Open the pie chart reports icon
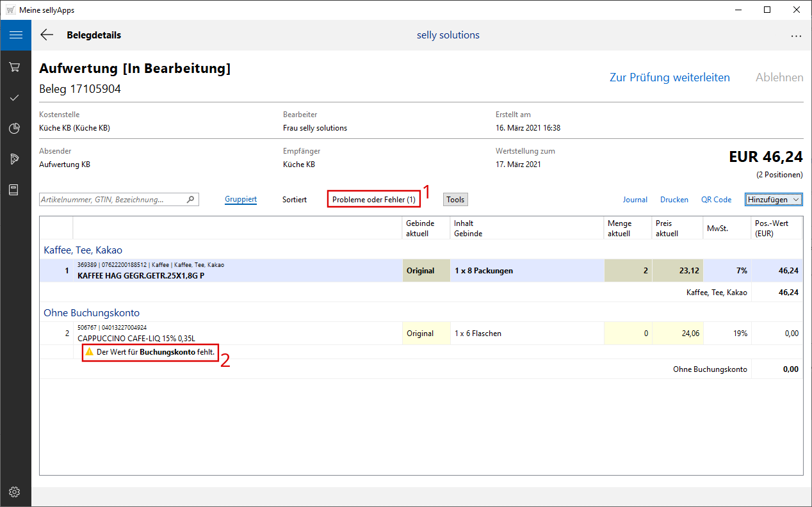This screenshot has height=507, width=812. point(15,128)
